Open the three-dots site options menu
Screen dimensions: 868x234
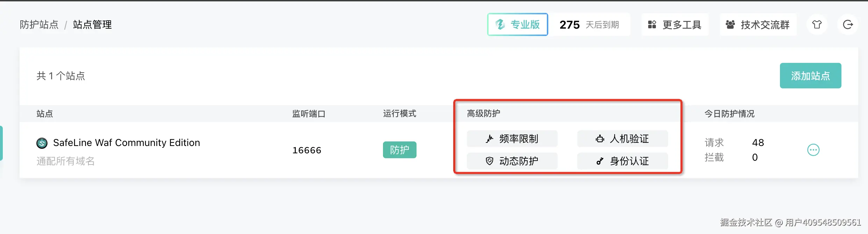813,150
